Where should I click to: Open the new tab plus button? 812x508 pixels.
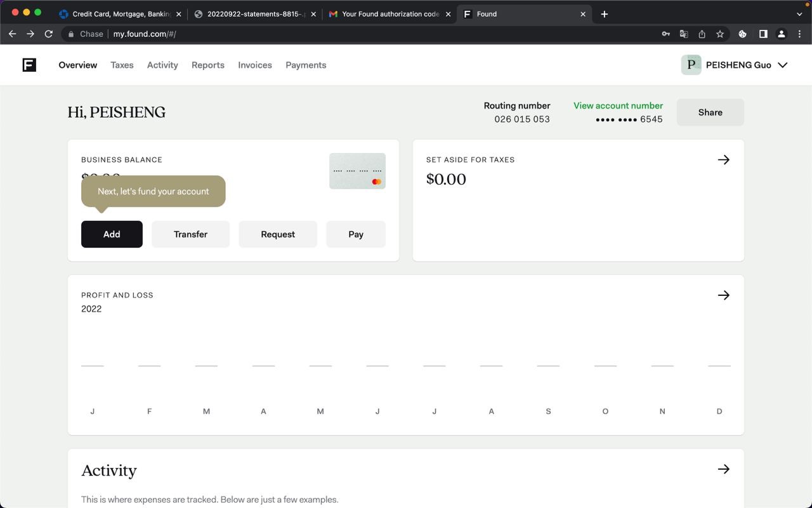pyautogui.click(x=604, y=14)
